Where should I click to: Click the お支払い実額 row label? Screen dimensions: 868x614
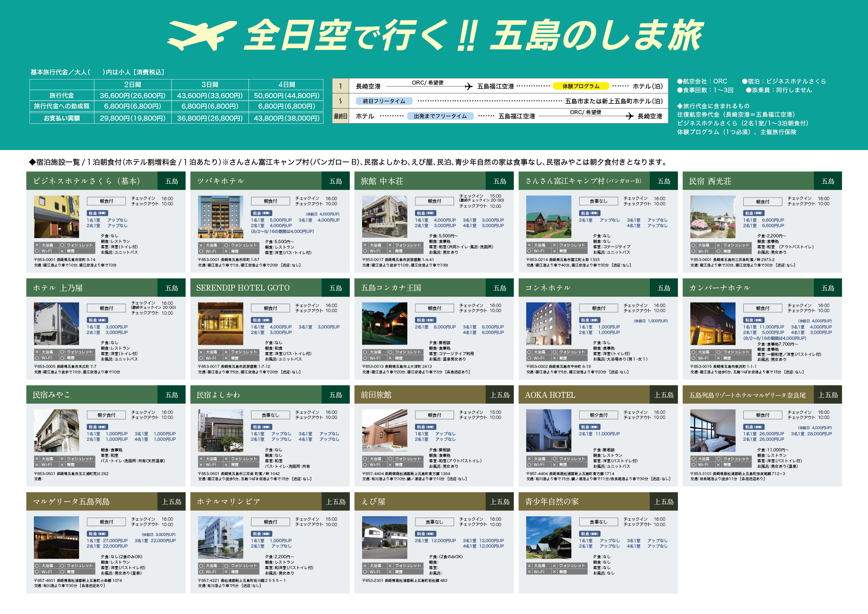point(62,118)
